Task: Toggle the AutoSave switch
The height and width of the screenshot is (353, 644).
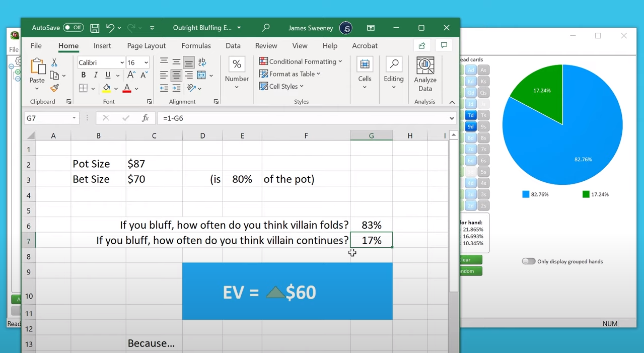Action: pyautogui.click(x=73, y=28)
